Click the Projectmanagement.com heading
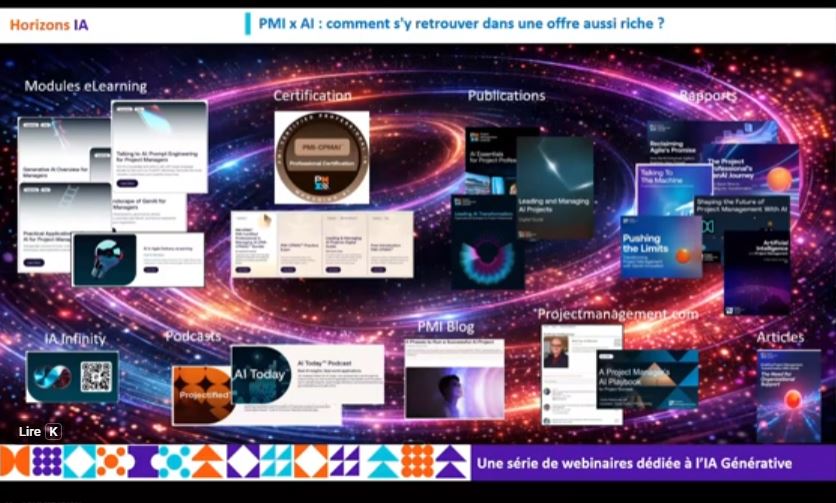The image size is (836, 503). click(618, 314)
